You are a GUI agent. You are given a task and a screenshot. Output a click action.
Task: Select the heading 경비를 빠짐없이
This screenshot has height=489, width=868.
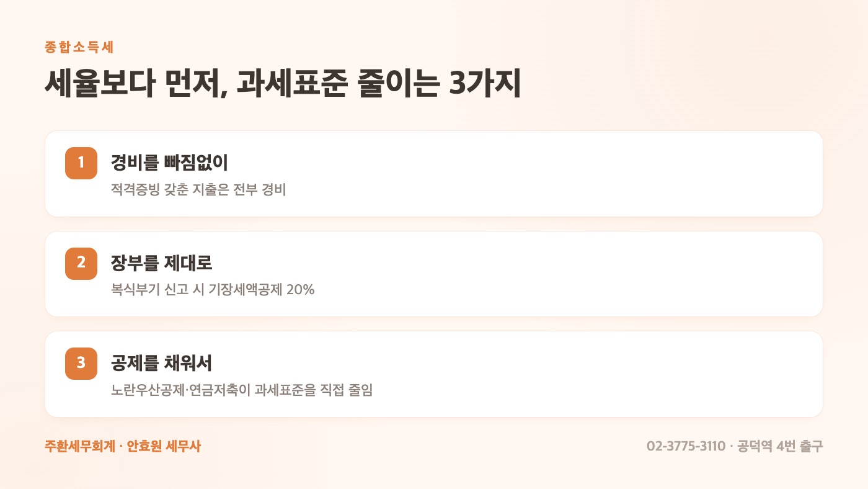(169, 163)
